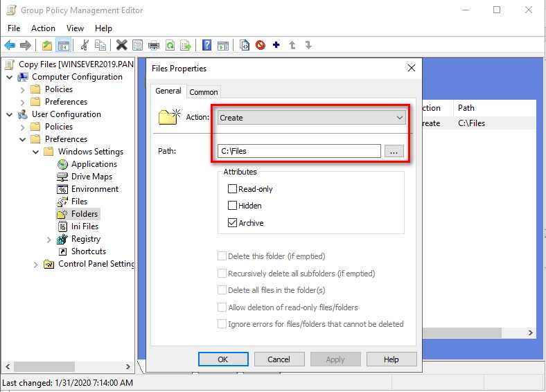Expand Control Panel Settings node
The width and height of the screenshot is (546, 392).
tap(35, 265)
